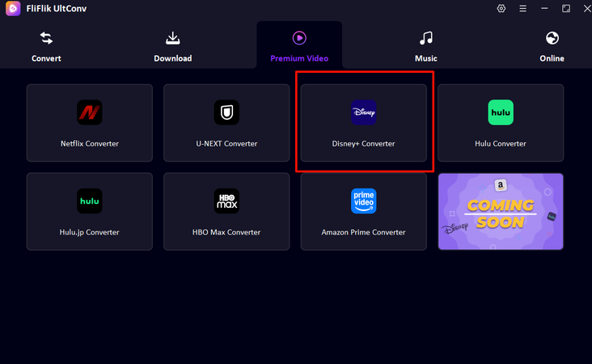Select the Premium Video tab

(x=299, y=45)
